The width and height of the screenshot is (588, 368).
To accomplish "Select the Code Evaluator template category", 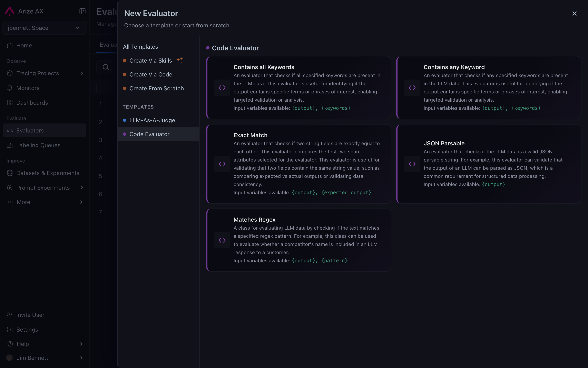I will pos(158,134).
